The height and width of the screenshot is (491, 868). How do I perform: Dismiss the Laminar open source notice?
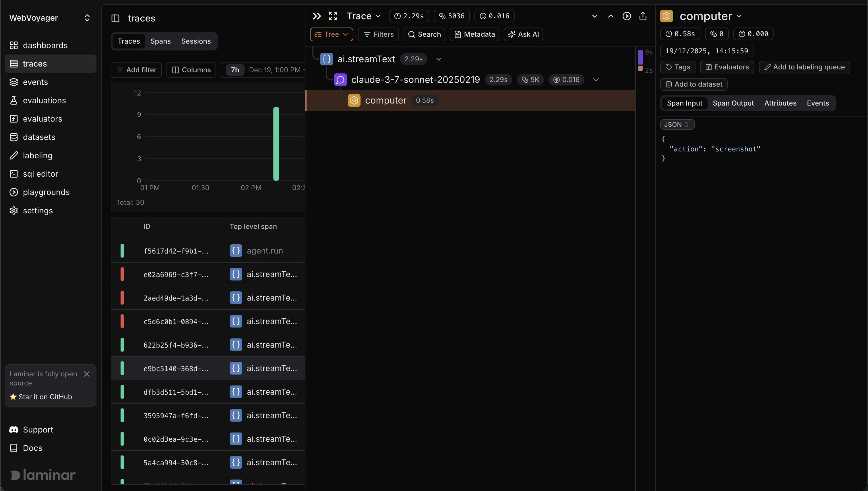click(x=87, y=374)
